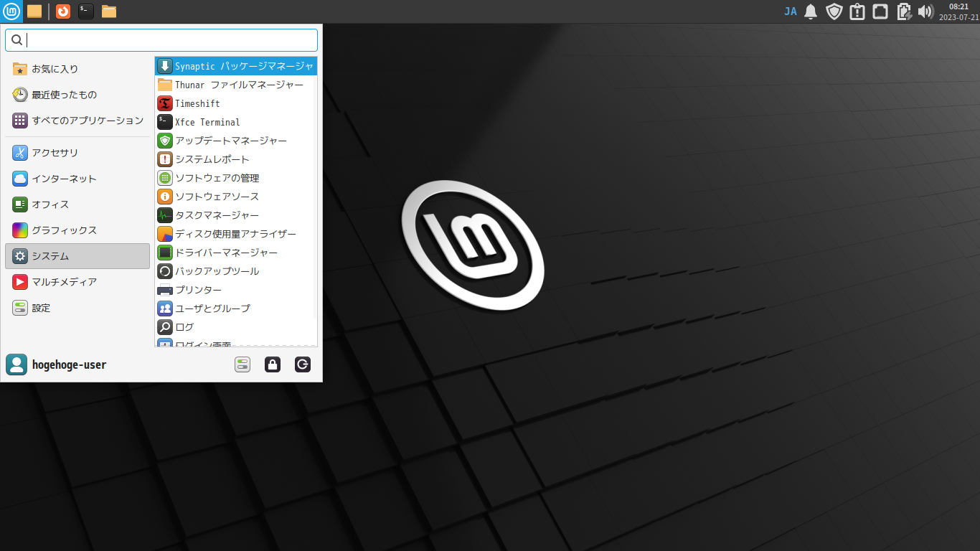
Task: Launch タスクマネージャー
Action: pos(236,215)
